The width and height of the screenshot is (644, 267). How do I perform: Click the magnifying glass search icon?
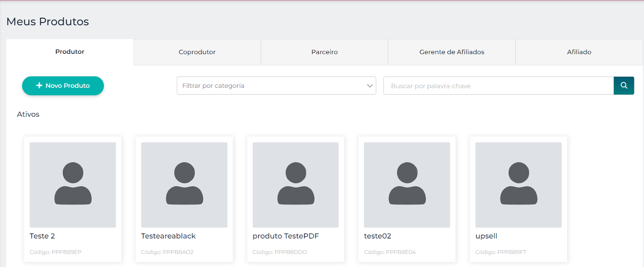click(x=624, y=85)
